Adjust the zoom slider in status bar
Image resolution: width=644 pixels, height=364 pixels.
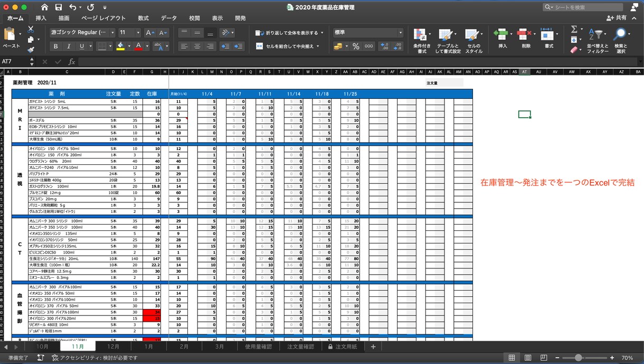click(x=579, y=358)
